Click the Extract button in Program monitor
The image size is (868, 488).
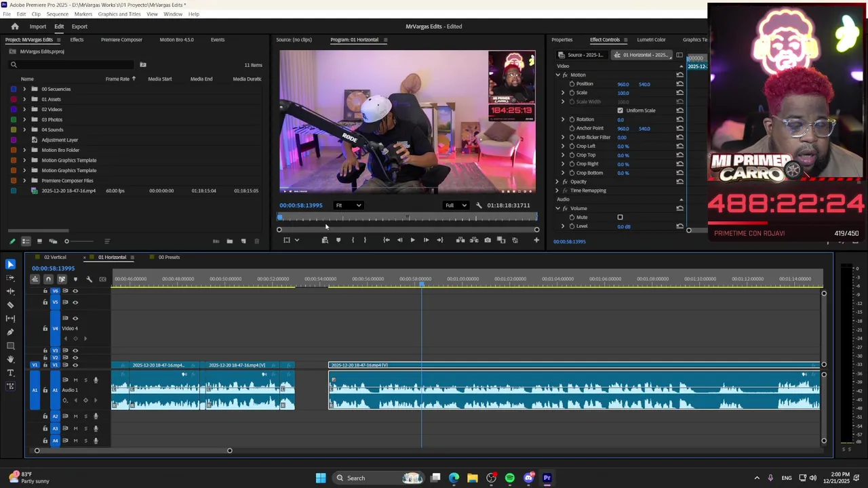[474, 240]
